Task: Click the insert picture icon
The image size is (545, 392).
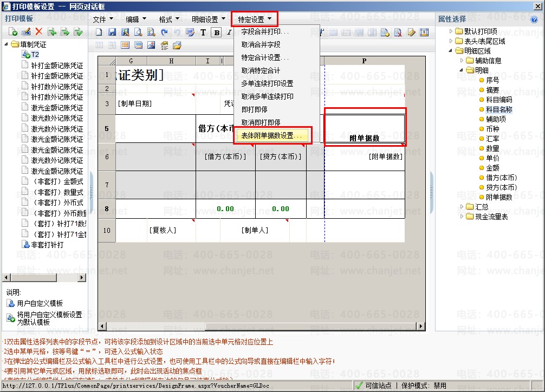Action: (x=151, y=45)
